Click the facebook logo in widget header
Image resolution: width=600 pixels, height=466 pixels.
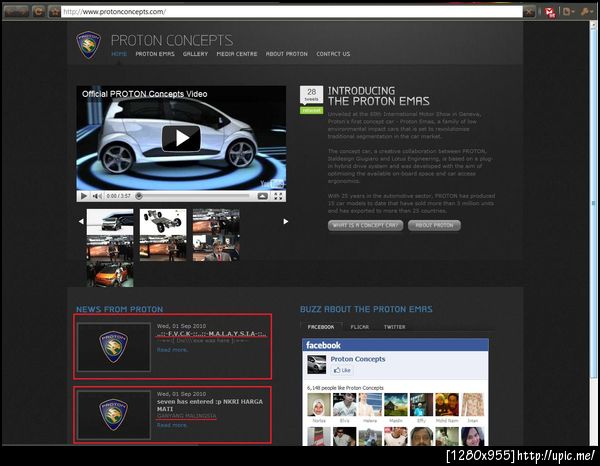323,345
